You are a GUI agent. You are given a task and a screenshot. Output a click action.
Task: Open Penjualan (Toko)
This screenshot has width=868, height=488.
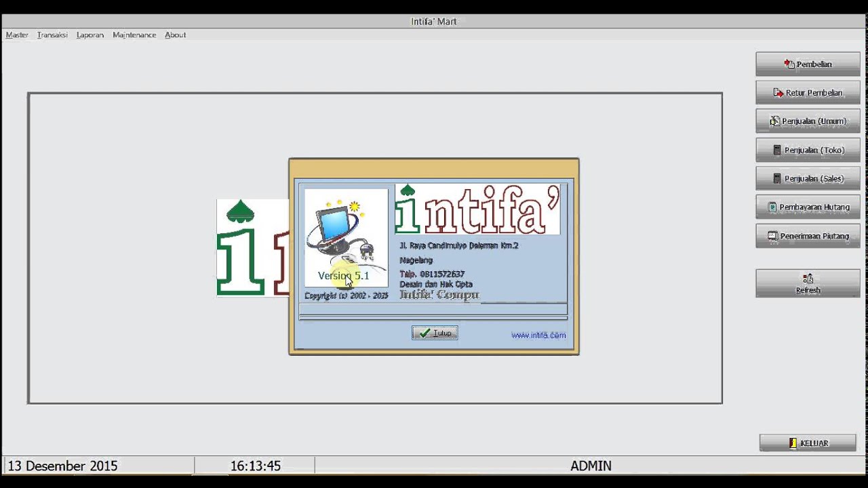pos(808,150)
